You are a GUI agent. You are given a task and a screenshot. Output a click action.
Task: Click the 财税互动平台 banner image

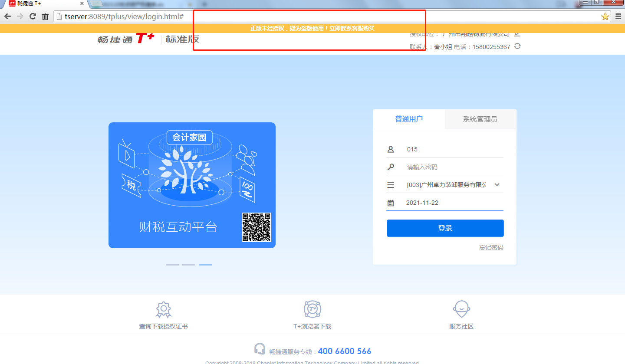(x=192, y=185)
